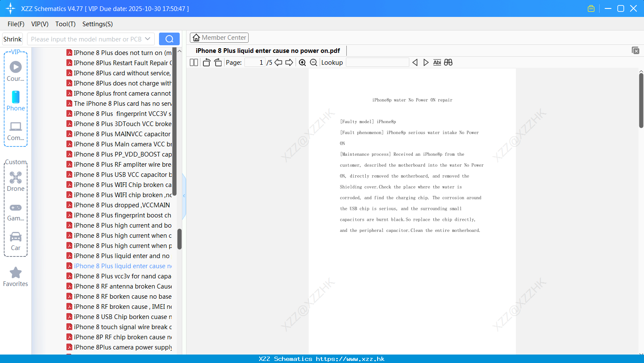Open the File(F) menu

16,24
